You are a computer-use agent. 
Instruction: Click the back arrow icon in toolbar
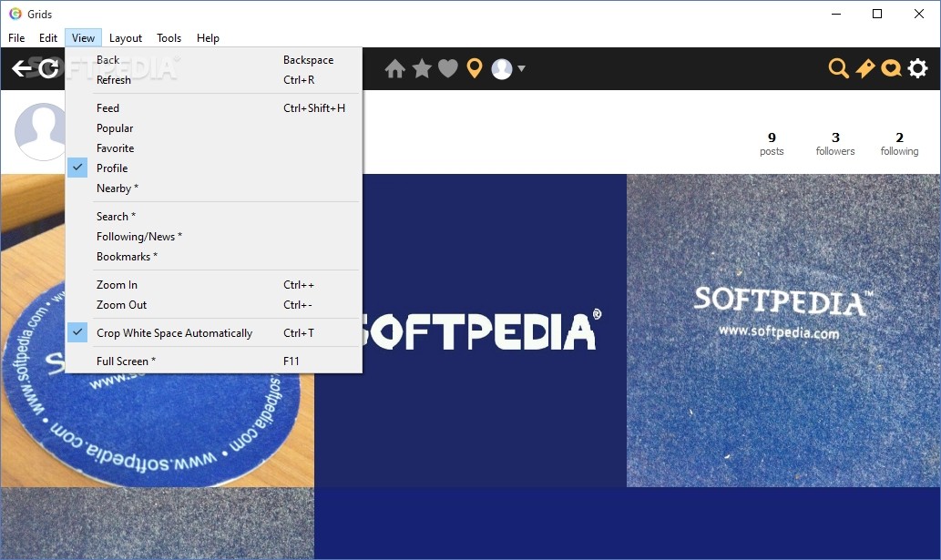[x=22, y=69]
